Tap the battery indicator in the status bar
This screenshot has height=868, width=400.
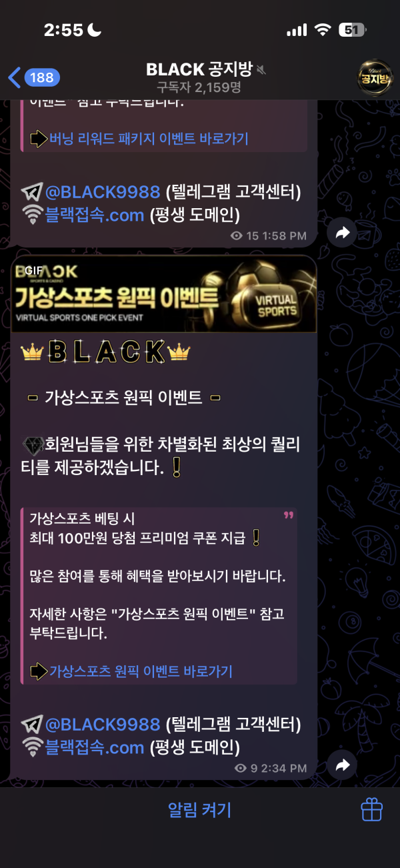pyautogui.click(x=352, y=30)
